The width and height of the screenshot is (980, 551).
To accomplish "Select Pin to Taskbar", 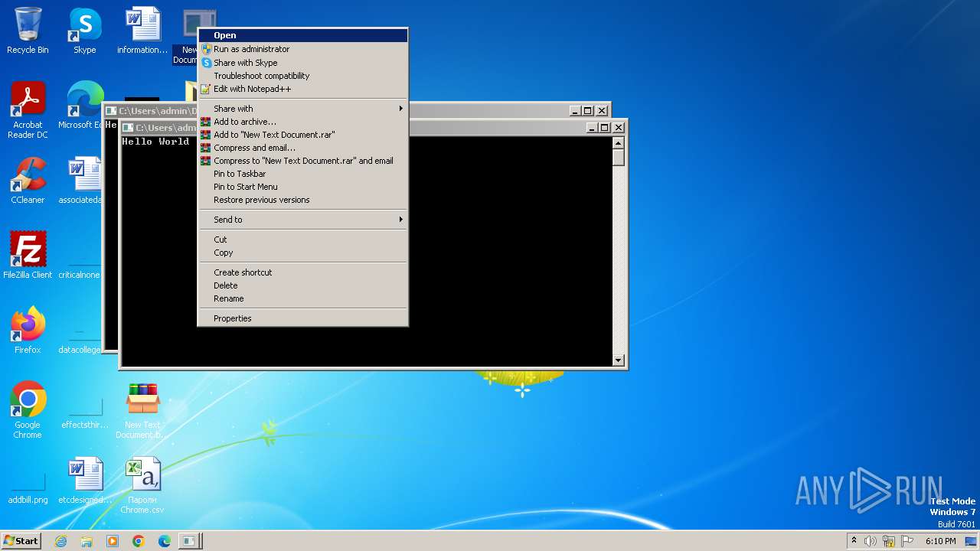I will point(302,174).
